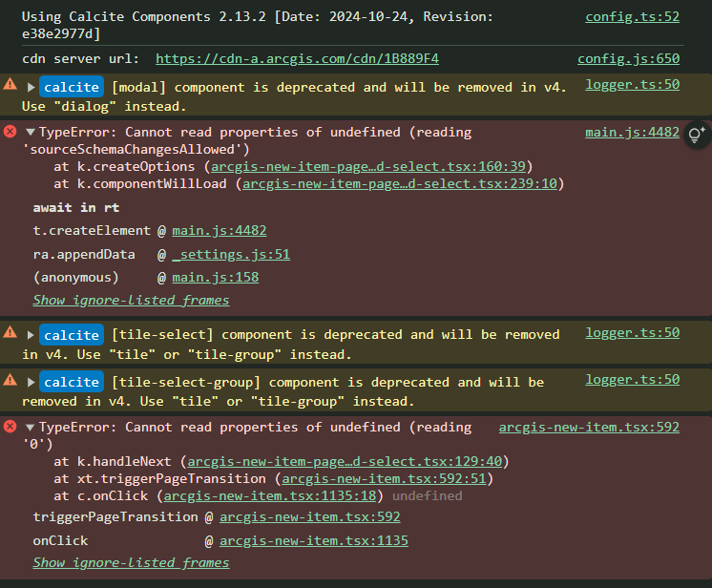The width and height of the screenshot is (712, 588).
Task: Click the AI assistance lightbulb icon
Action: pyautogui.click(x=697, y=135)
